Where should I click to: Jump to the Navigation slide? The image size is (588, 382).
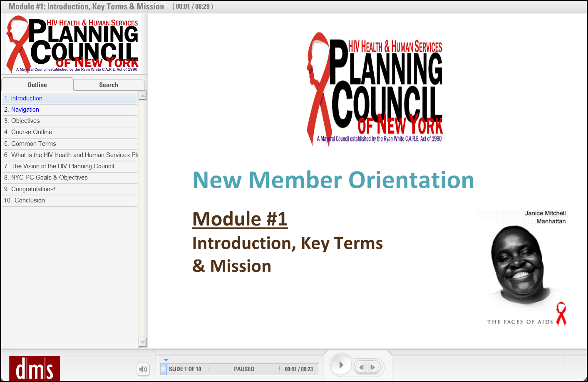click(25, 110)
